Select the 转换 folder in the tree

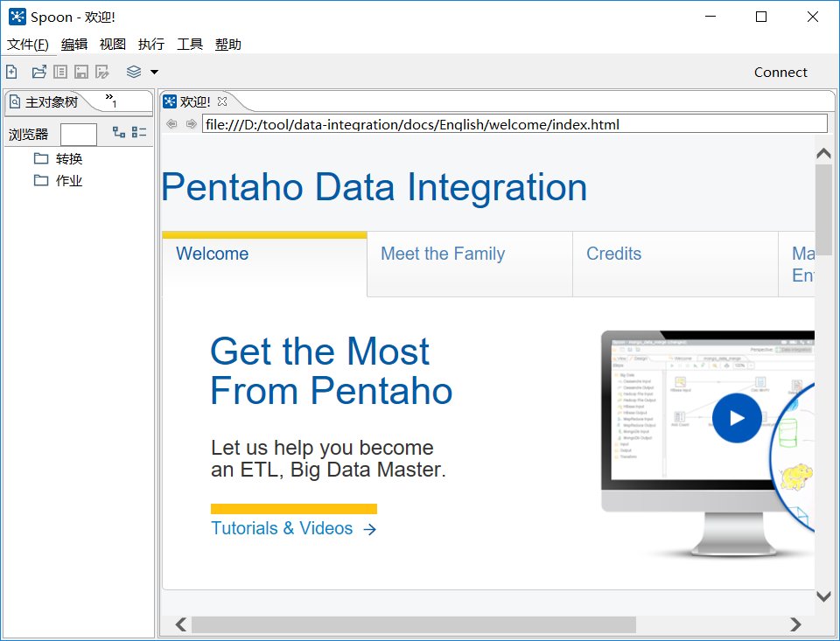pos(58,158)
